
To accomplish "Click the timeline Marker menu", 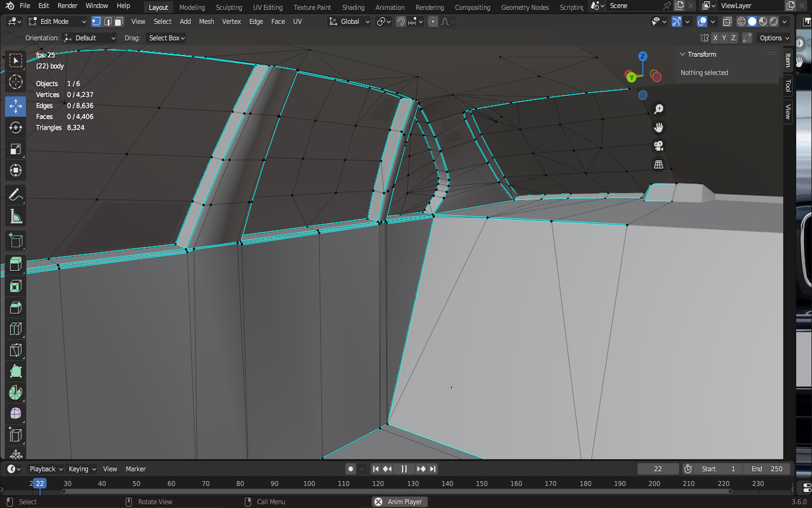I will tap(135, 469).
